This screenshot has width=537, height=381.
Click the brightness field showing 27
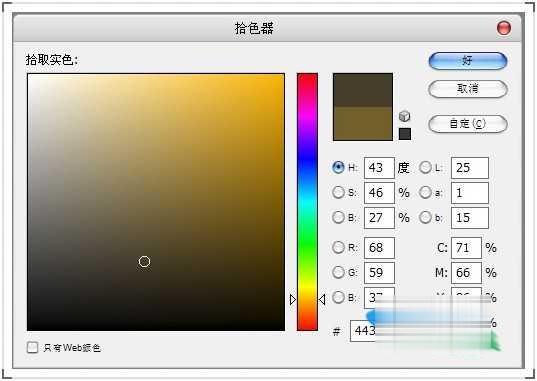tap(379, 218)
